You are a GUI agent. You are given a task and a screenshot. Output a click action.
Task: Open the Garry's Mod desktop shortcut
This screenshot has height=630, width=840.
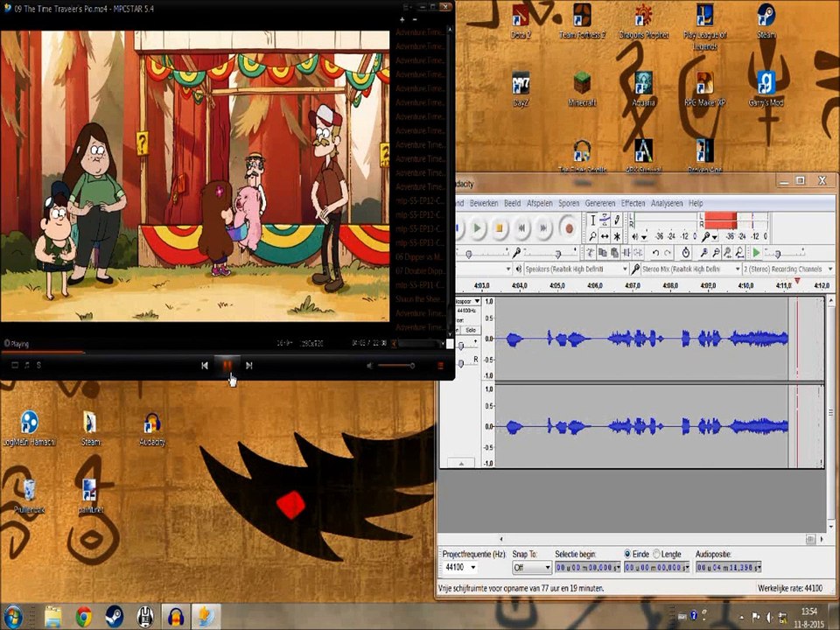pyautogui.click(x=766, y=89)
